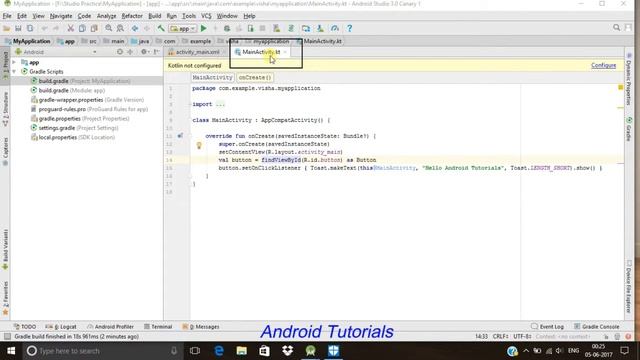Open Project panel settings gear icon
The height and width of the screenshot is (360, 640).
pos(144,52)
